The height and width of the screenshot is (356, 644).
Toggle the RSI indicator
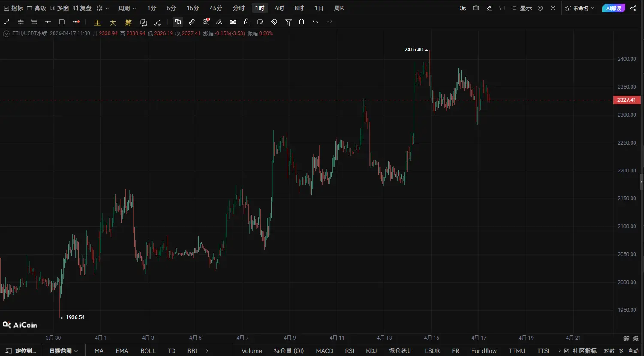350,351
